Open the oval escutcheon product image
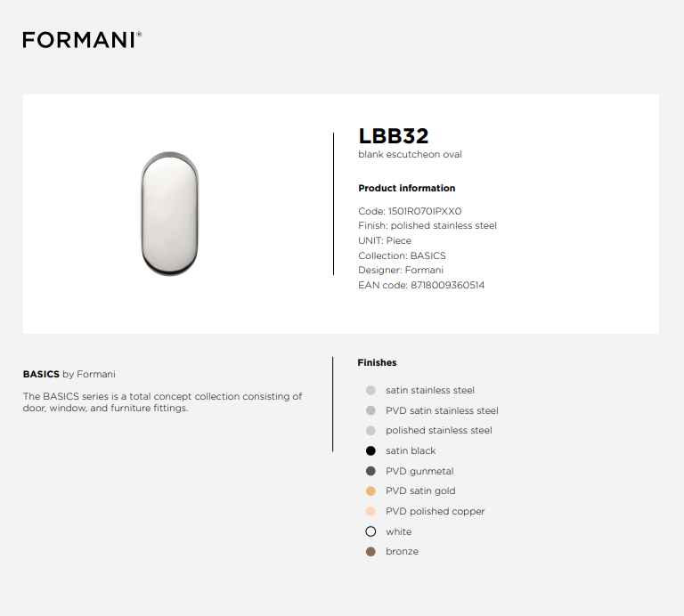Image resolution: width=684 pixels, height=616 pixels. pyautogui.click(x=170, y=214)
